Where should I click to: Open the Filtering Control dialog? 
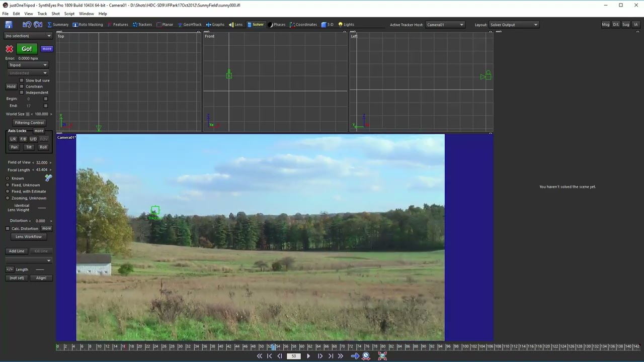point(29,123)
